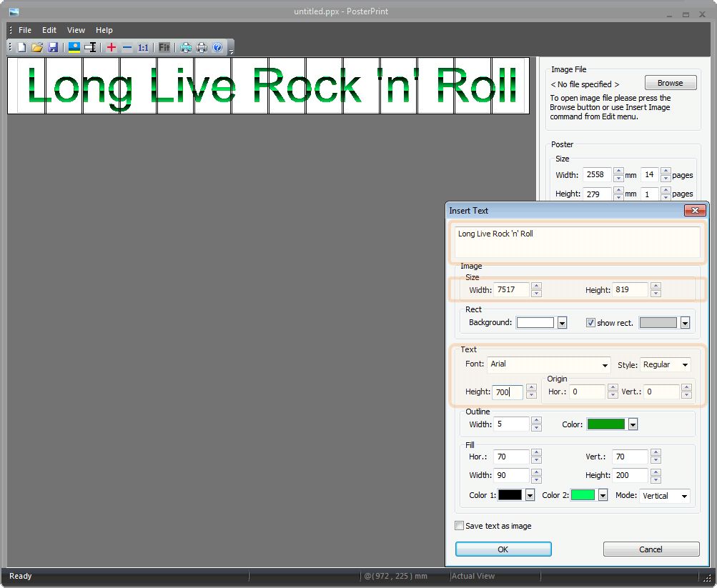Image resolution: width=717 pixels, height=588 pixels.
Task: Open print preview from toolbar
Action: pyautogui.click(x=186, y=48)
